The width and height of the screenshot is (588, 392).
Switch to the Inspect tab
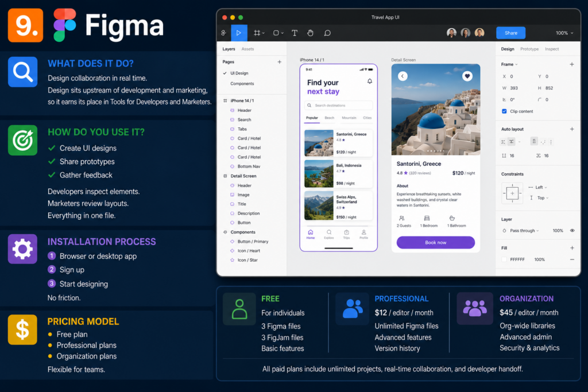pos(552,49)
